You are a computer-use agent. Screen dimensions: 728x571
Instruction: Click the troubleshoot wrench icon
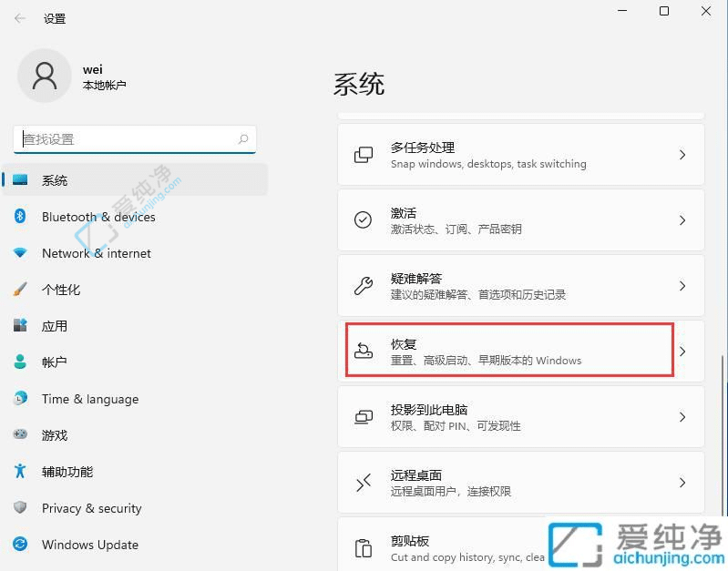(x=363, y=286)
